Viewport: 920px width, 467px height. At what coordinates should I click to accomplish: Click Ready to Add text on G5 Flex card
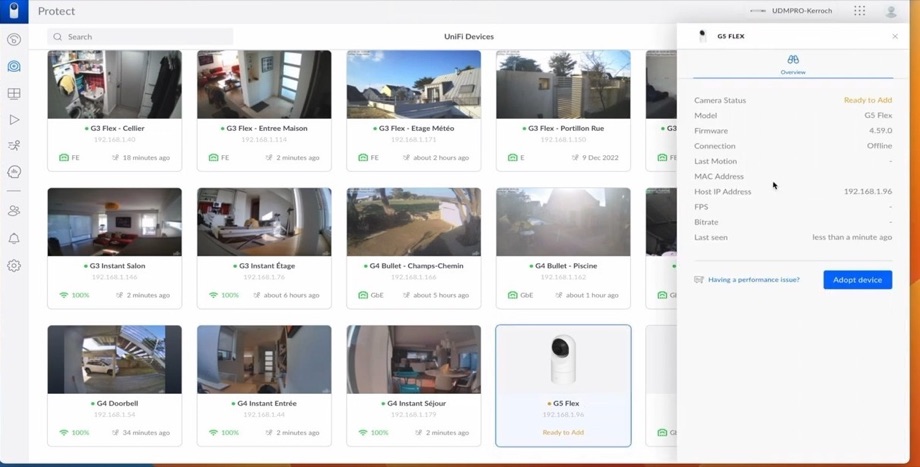click(x=563, y=432)
